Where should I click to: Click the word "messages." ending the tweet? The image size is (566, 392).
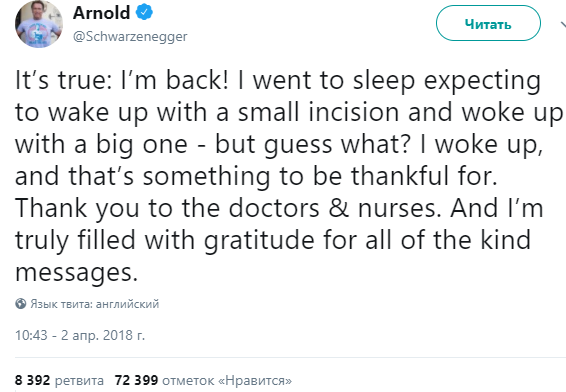(x=77, y=273)
